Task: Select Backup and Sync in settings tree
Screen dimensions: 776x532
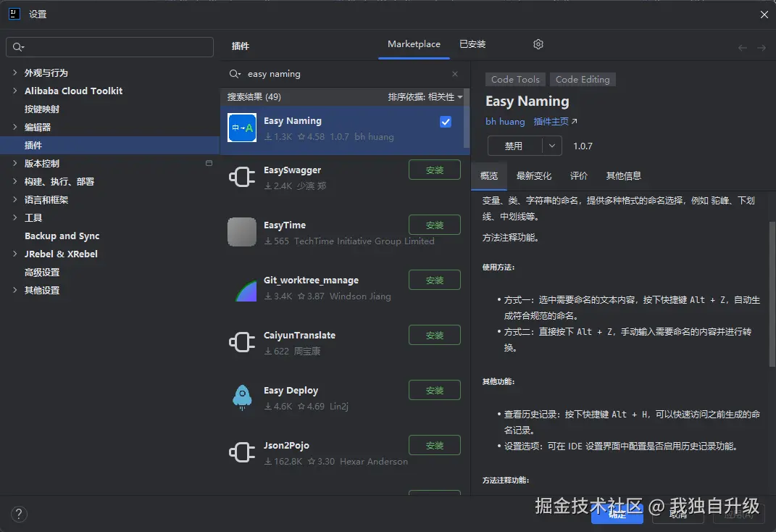Action: click(62, 236)
